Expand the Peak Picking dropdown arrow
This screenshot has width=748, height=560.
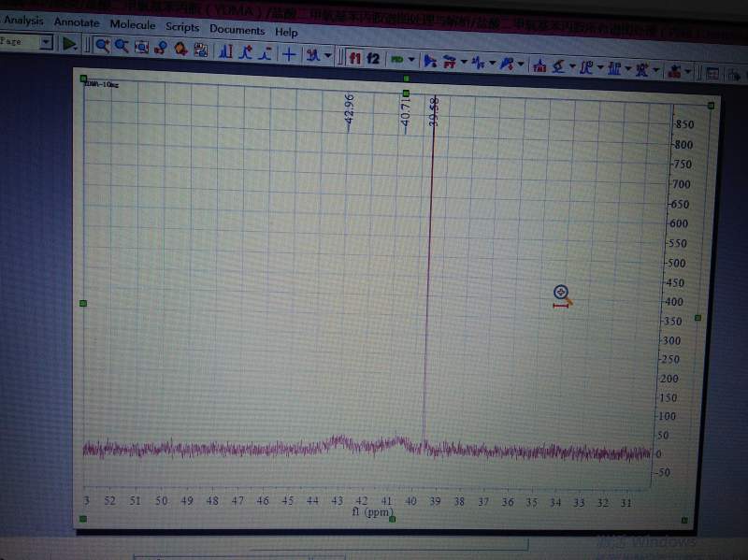click(572, 66)
